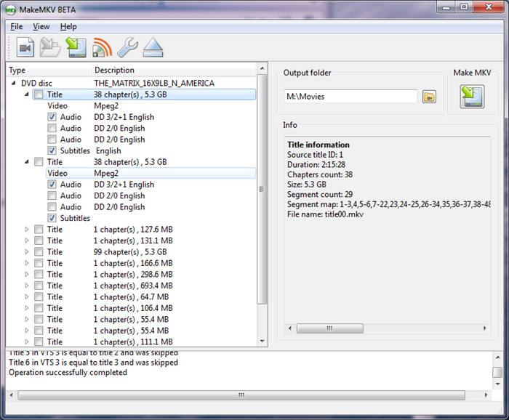509x420 pixels.
Task: Open preferences wrench icon
Action: (x=127, y=48)
